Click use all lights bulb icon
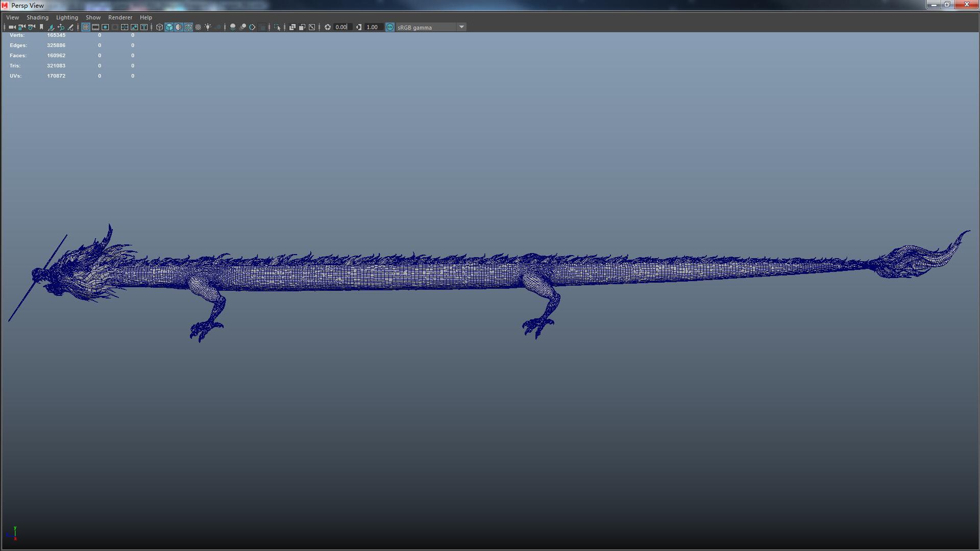 [208, 27]
